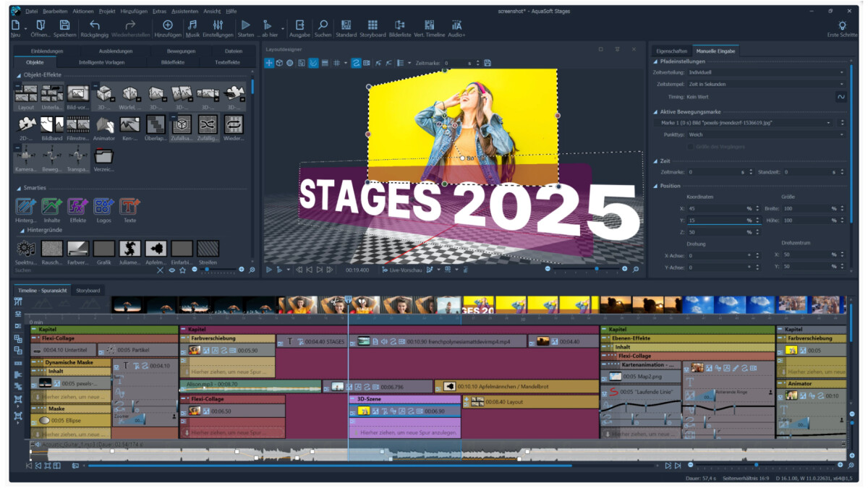
Task: Switch to the Eigenschaften tab
Action: click(671, 51)
